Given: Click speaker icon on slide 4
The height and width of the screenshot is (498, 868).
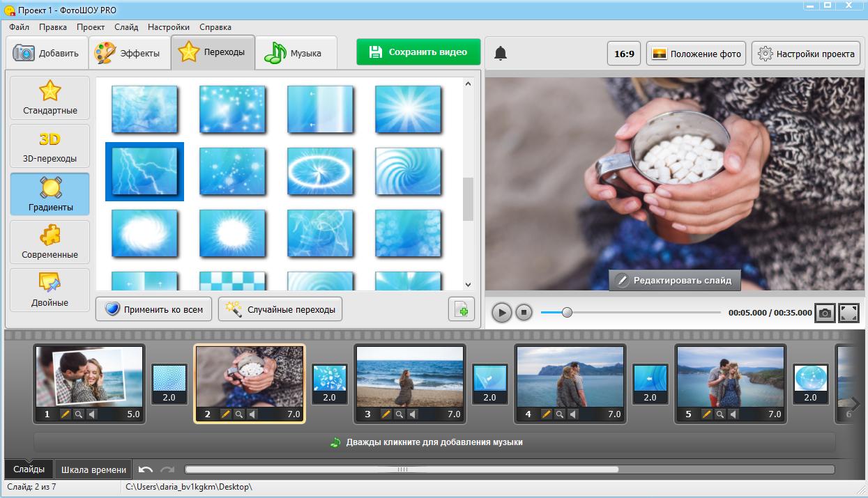Looking at the screenshot, I should tap(572, 414).
